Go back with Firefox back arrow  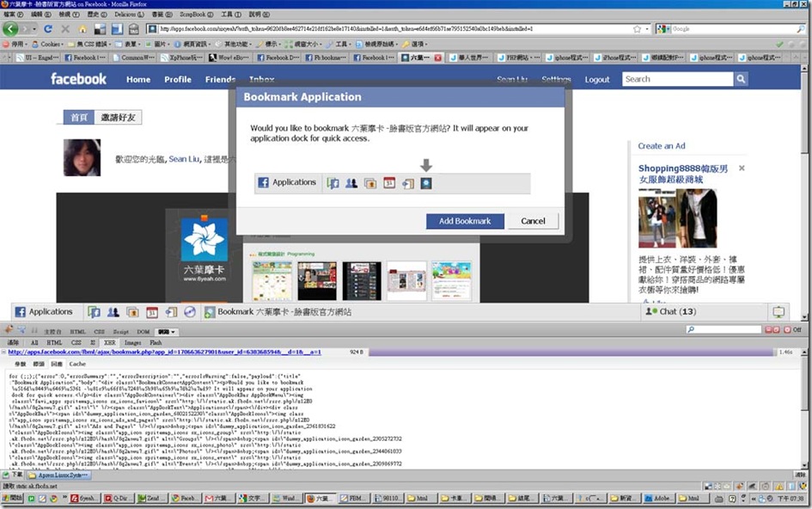coord(11,29)
